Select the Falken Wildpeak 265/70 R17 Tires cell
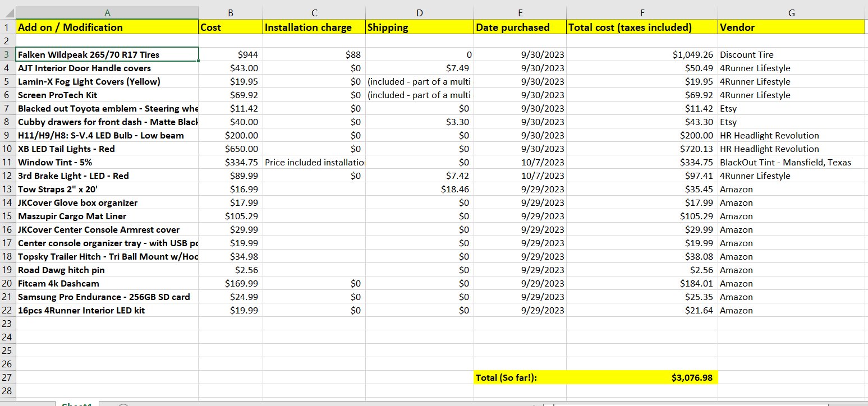Image resolution: width=868 pixels, height=406 pixels. pos(107,54)
